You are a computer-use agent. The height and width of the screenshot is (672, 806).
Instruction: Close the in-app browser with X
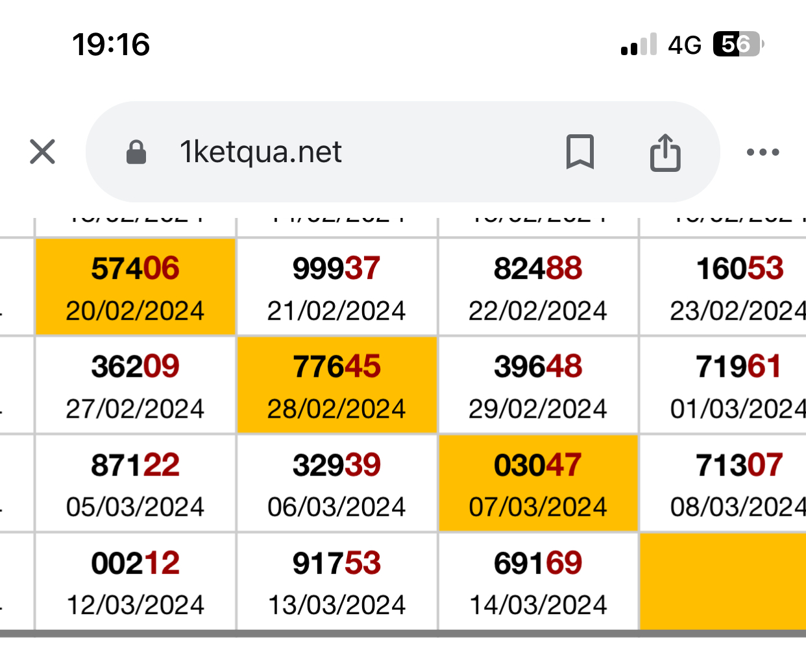click(43, 152)
